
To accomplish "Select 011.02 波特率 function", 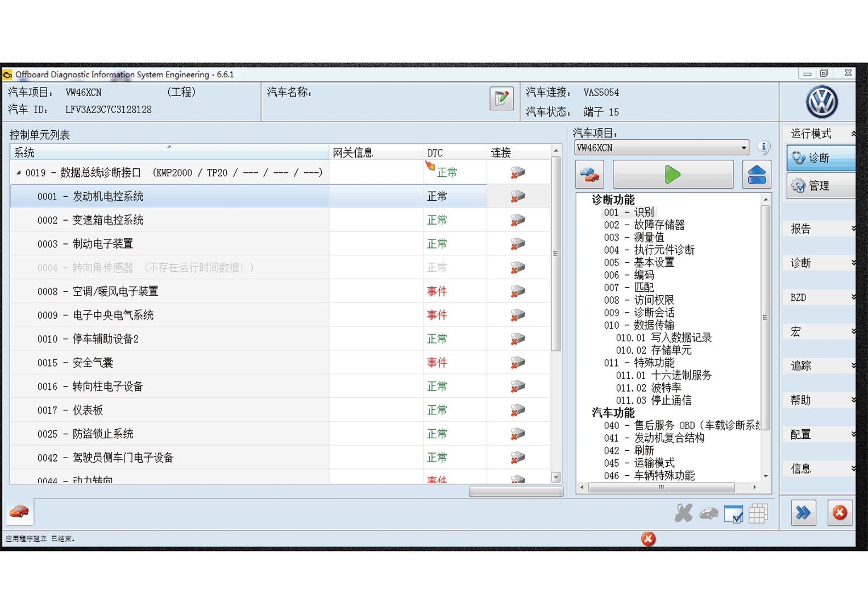I will click(x=649, y=388).
